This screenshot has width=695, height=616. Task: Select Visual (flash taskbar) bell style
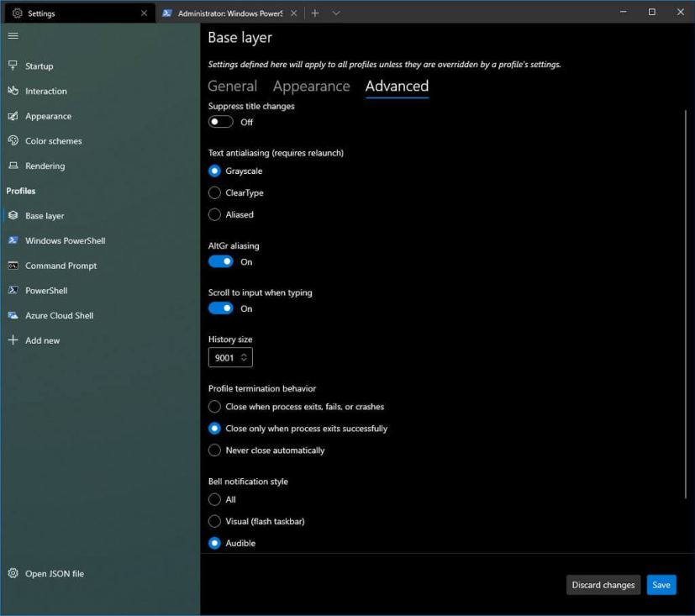click(x=256, y=521)
